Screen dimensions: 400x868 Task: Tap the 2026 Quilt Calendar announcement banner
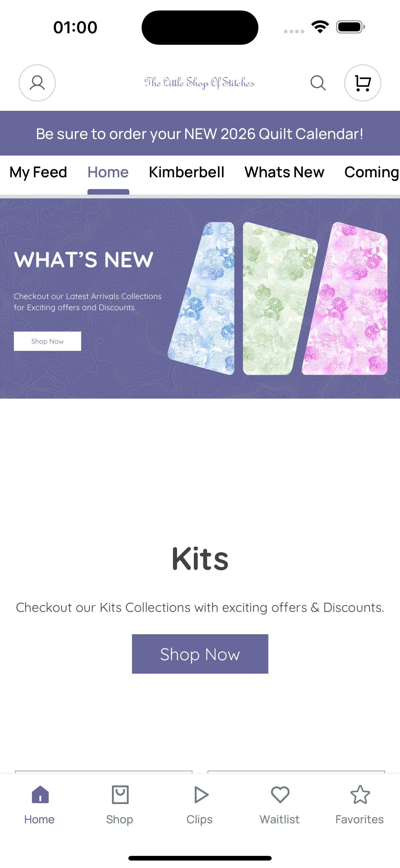click(200, 133)
